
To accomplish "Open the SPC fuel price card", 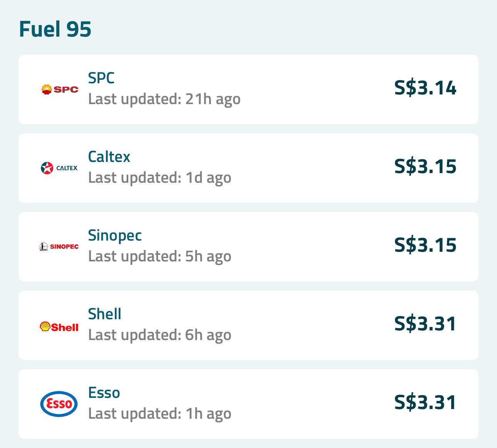I will pyautogui.click(x=248, y=89).
